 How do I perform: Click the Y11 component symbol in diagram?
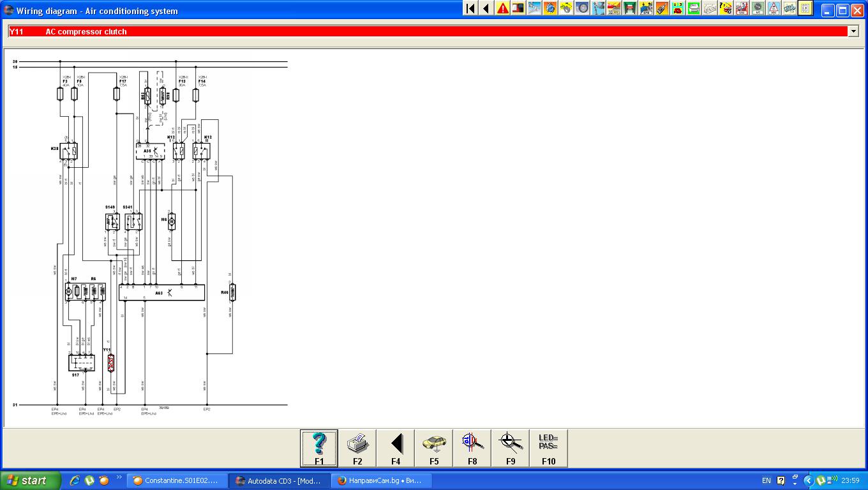click(x=110, y=364)
